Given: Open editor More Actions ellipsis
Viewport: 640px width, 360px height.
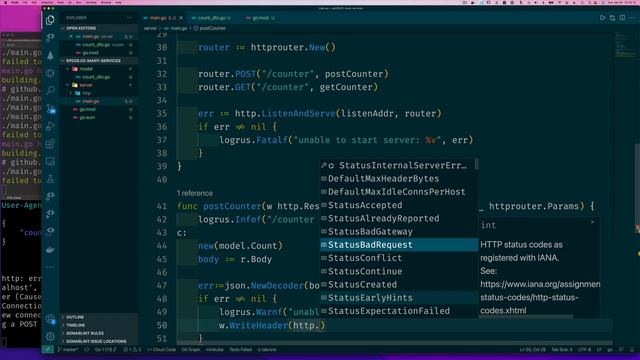Looking at the screenshot, I should coord(632,18).
